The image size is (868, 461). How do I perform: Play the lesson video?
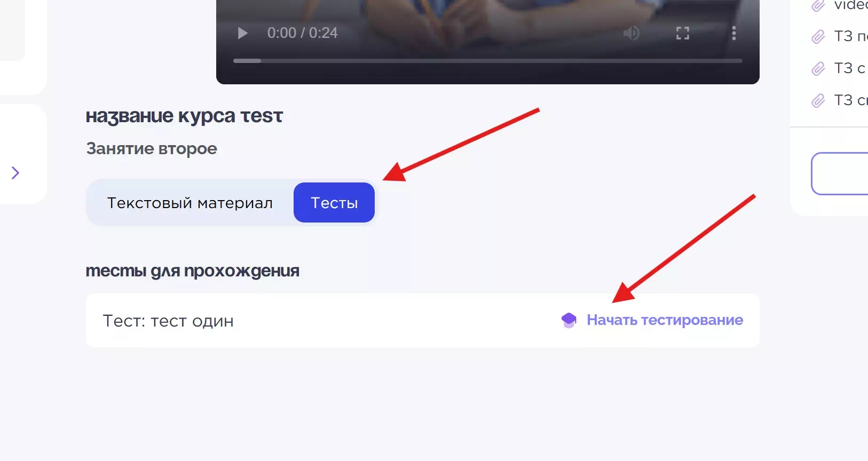[242, 33]
